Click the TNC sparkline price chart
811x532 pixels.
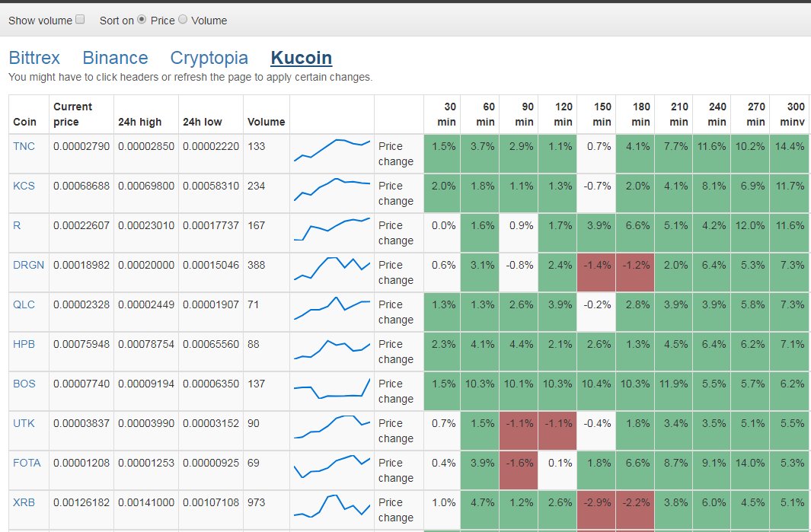[332, 150]
